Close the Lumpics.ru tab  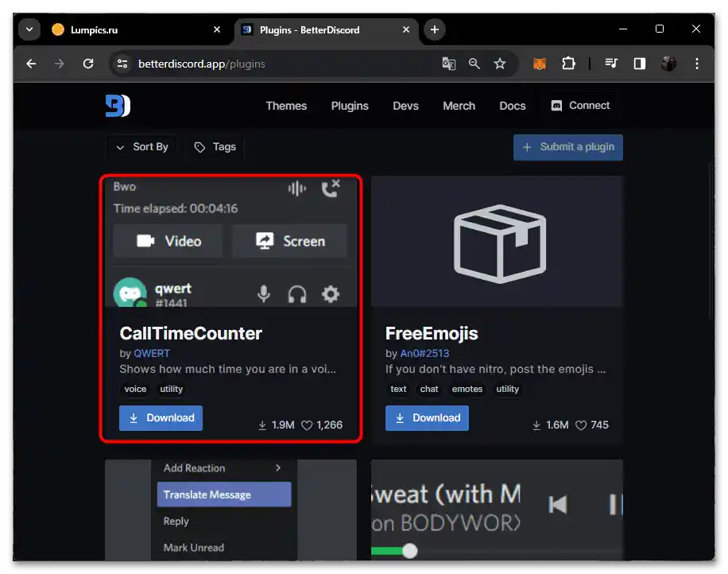[x=217, y=29]
